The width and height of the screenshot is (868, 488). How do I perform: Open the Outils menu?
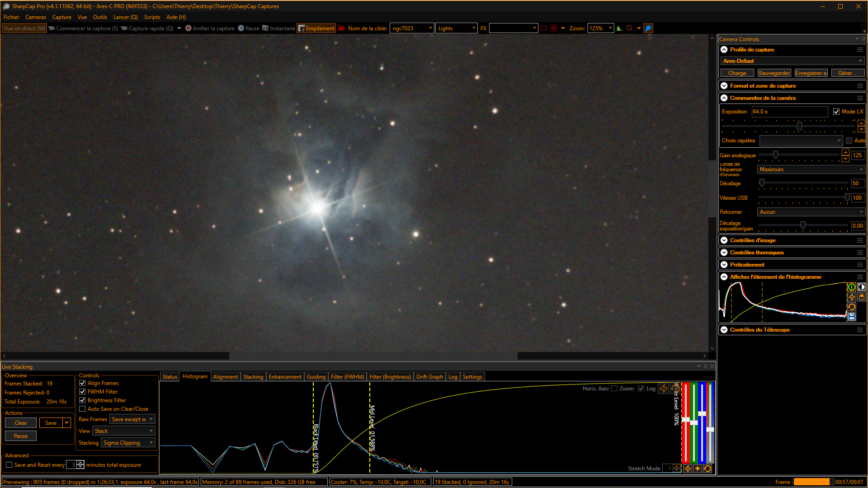[x=100, y=17]
